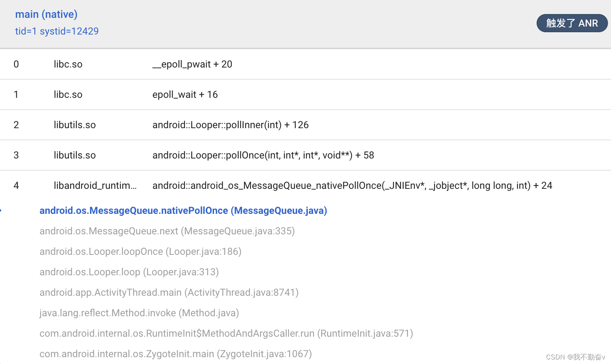Select the Looper.loop (Looper.java:313) line

coord(129,272)
